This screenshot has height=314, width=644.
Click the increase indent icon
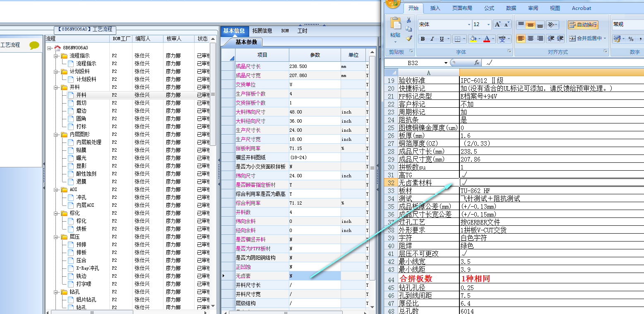(x=560, y=39)
